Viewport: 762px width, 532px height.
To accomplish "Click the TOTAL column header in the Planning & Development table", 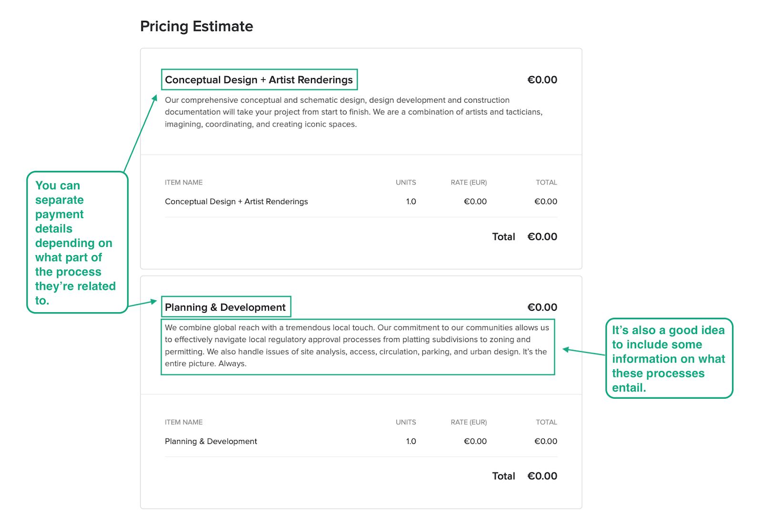I will point(546,423).
